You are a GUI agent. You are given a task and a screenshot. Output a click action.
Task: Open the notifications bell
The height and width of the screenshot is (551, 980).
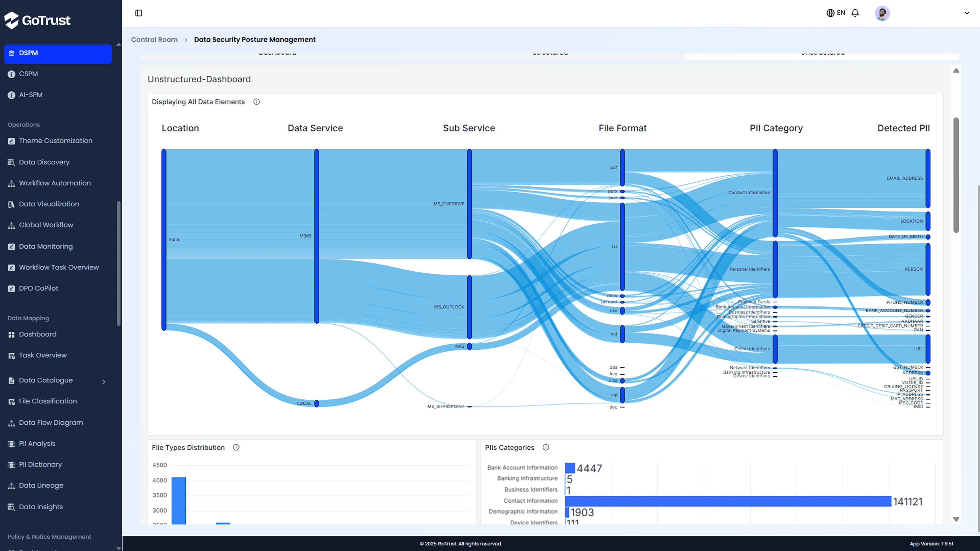pos(855,13)
